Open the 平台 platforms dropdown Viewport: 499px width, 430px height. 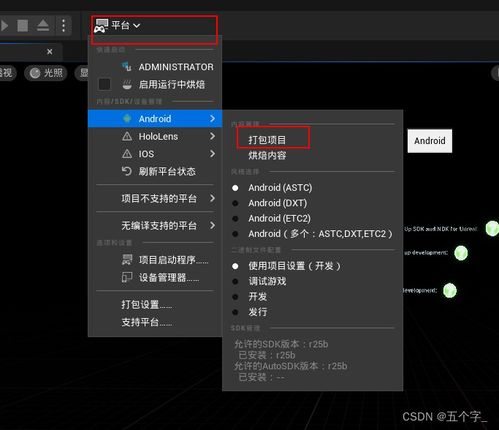coord(117,25)
